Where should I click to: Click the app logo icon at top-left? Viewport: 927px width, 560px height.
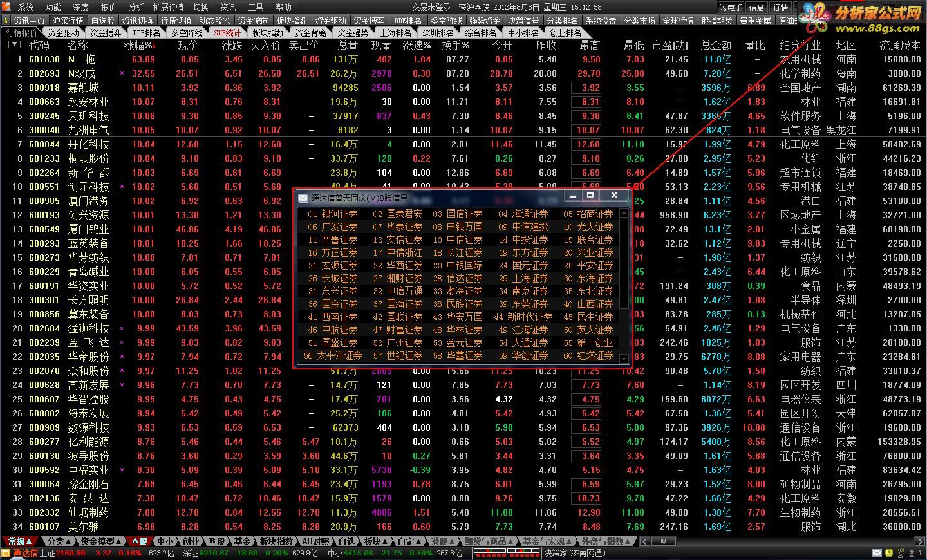click(x=6, y=7)
